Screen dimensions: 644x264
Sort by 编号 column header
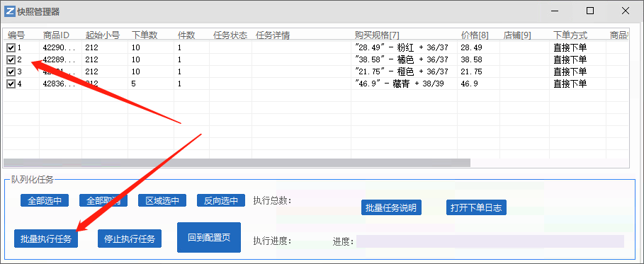coord(16,35)
